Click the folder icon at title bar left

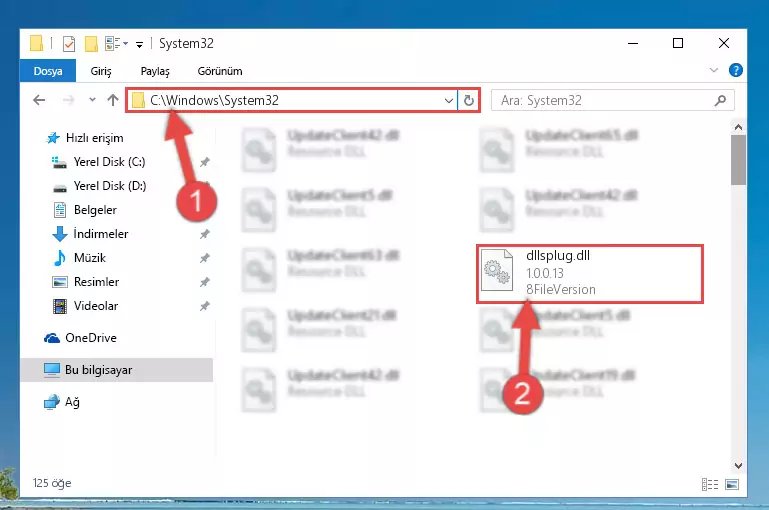click(37, 44)
